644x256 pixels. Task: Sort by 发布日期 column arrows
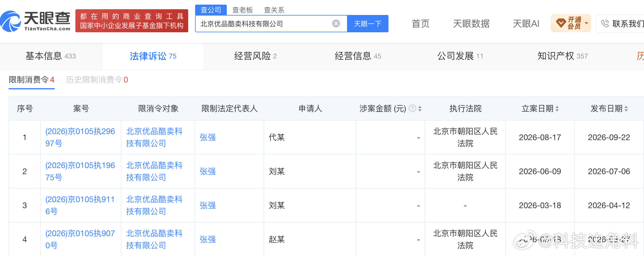click(x=626, y=109)
